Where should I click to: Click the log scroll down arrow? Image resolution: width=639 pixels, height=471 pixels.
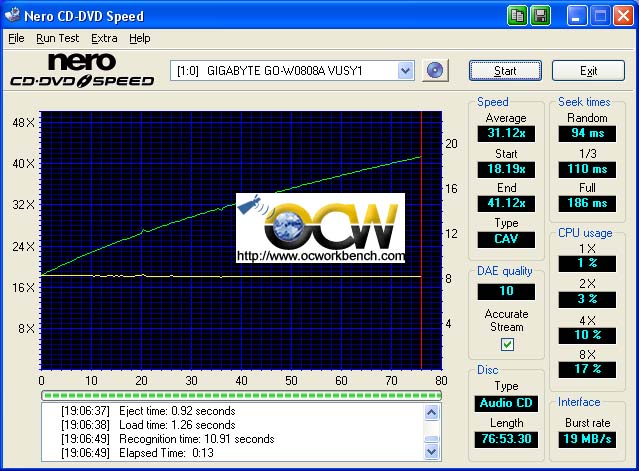point(432,451)
